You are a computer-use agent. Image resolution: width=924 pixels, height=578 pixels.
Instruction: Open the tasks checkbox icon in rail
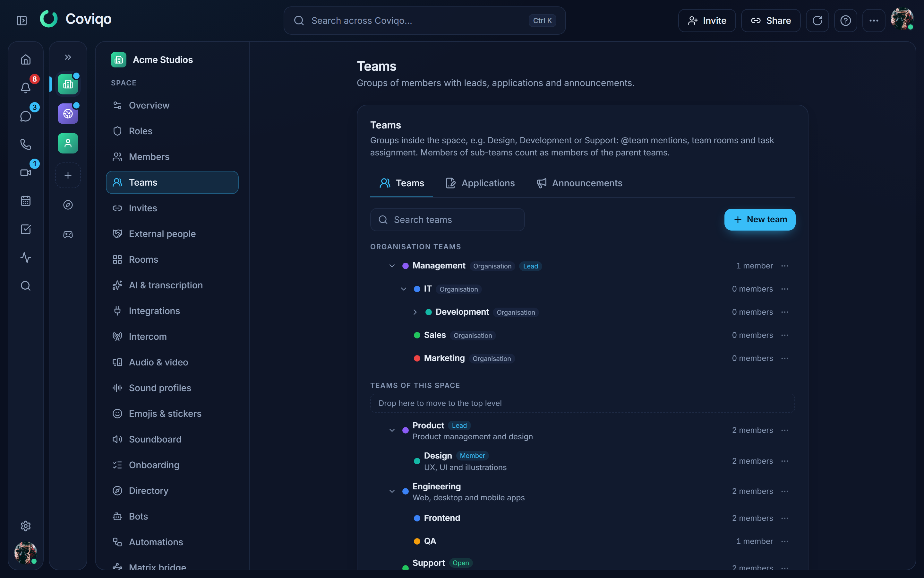coord(26,229)
